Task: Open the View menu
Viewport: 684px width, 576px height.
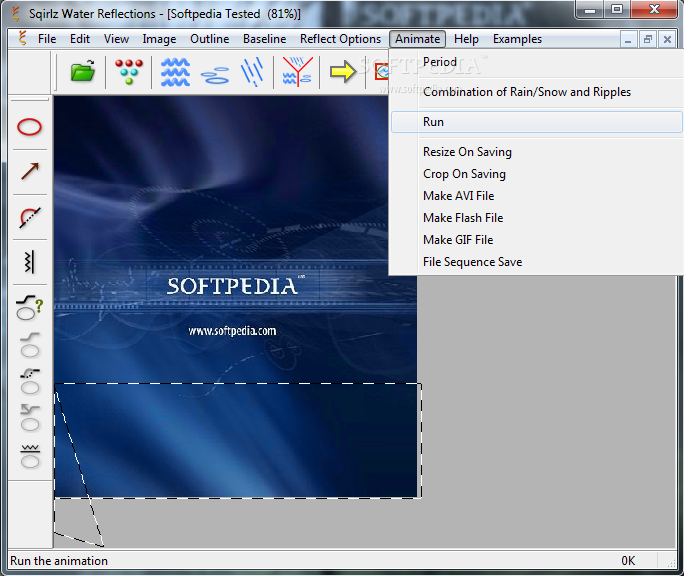Action: (x=116, y=39)
